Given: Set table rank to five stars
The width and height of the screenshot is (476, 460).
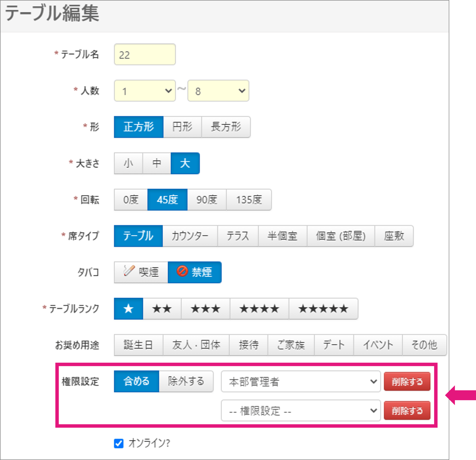Looking at the screenshot, I should click(323, 309).
